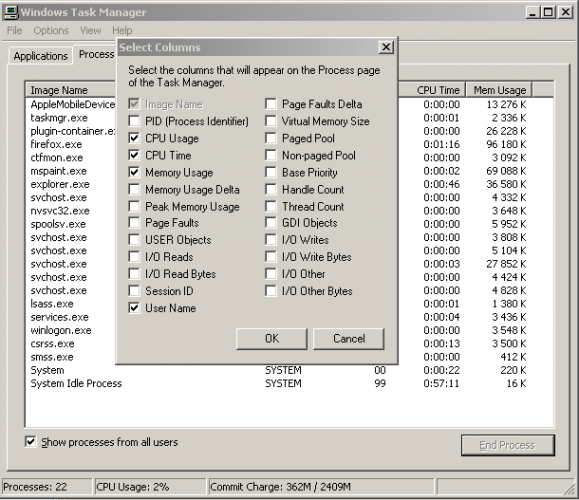The image size is (579, 500).
Task: Enable the GDI Objects column
Action: click(271, 223)
